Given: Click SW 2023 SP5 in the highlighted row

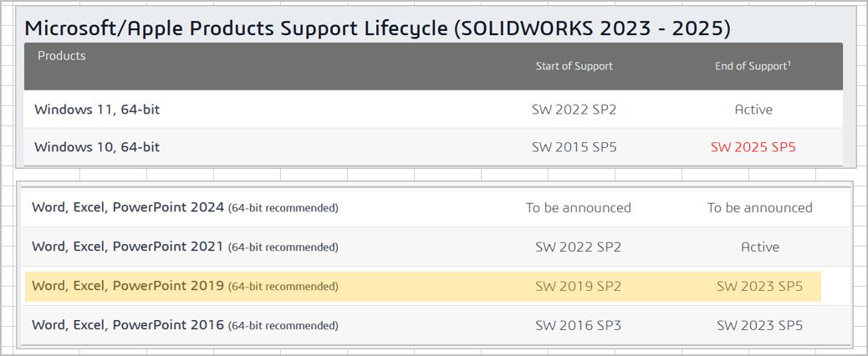Looking at the screenshot, I should [760, 287].
